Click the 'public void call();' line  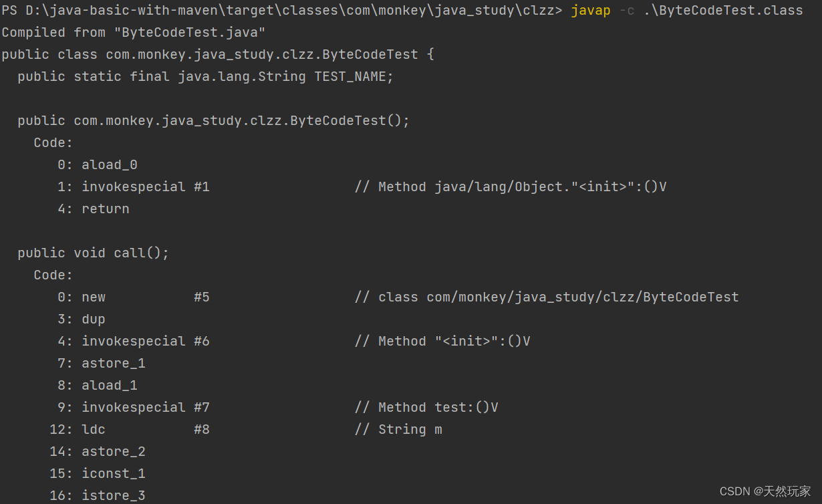tap(94, 253)
